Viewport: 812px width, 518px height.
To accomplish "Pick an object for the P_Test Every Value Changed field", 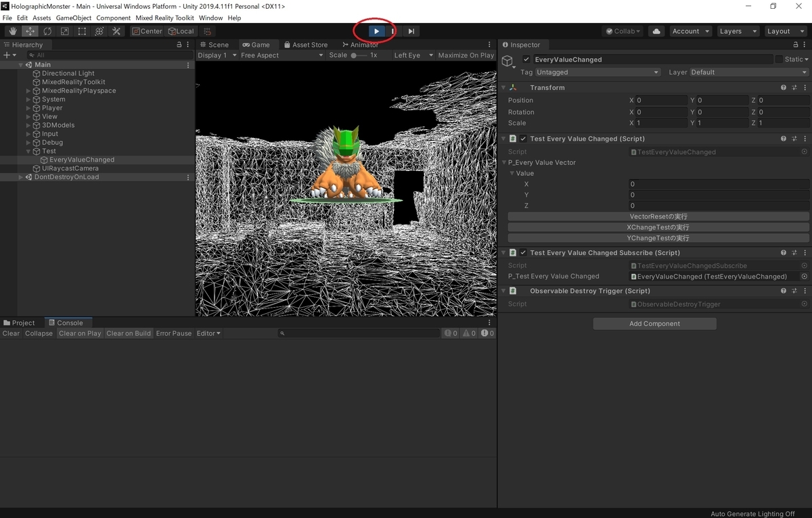I will coord(805,277).
